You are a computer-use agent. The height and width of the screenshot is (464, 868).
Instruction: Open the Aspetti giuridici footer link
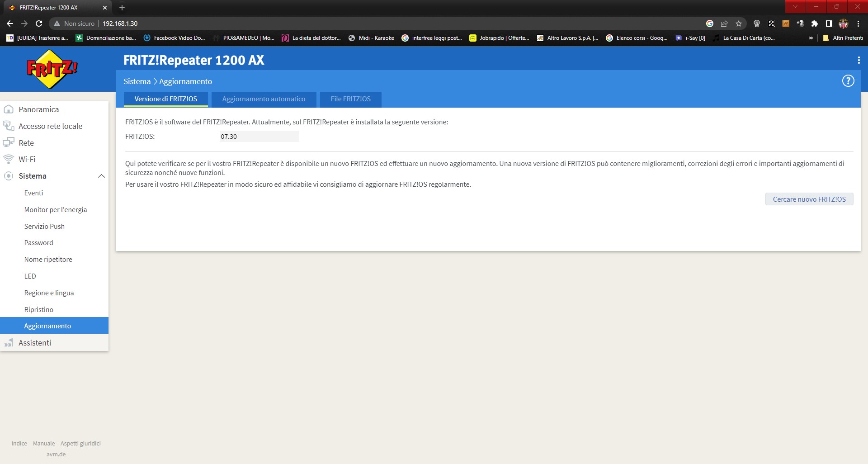(x=80, y=444)
